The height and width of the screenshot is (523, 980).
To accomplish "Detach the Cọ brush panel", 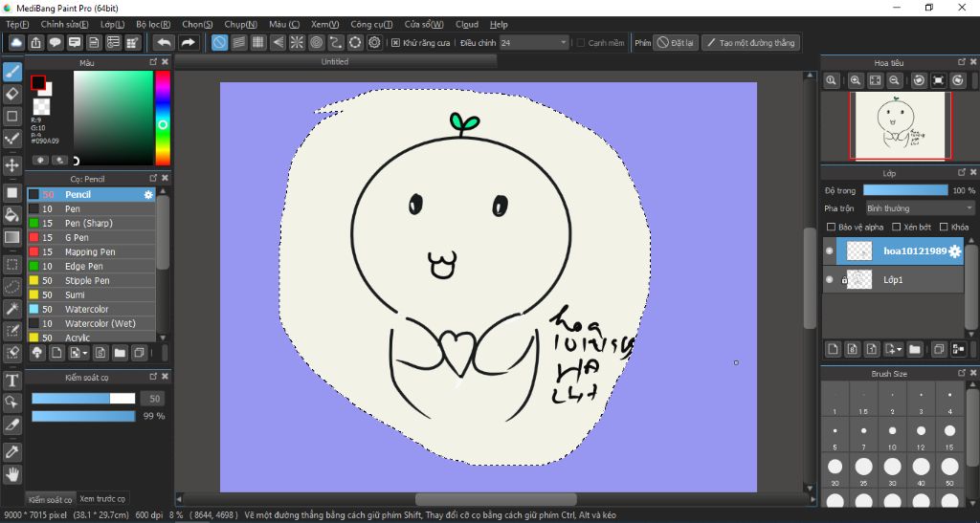I will pos(153,179).
